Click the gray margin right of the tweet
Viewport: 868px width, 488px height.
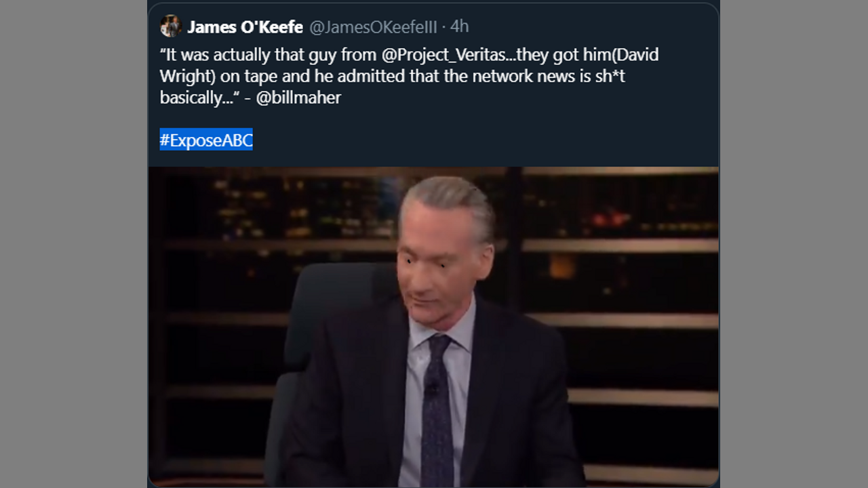pos(793,244)
